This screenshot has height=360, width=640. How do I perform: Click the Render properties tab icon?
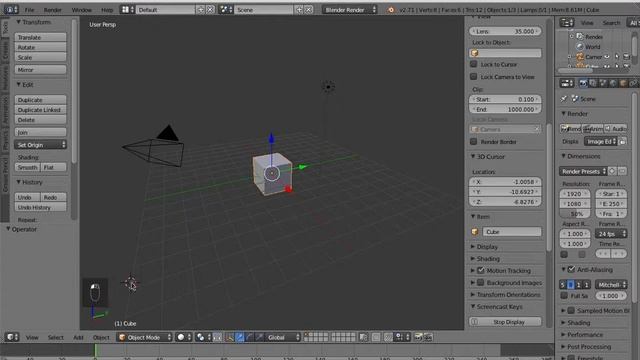pos(583,83)
